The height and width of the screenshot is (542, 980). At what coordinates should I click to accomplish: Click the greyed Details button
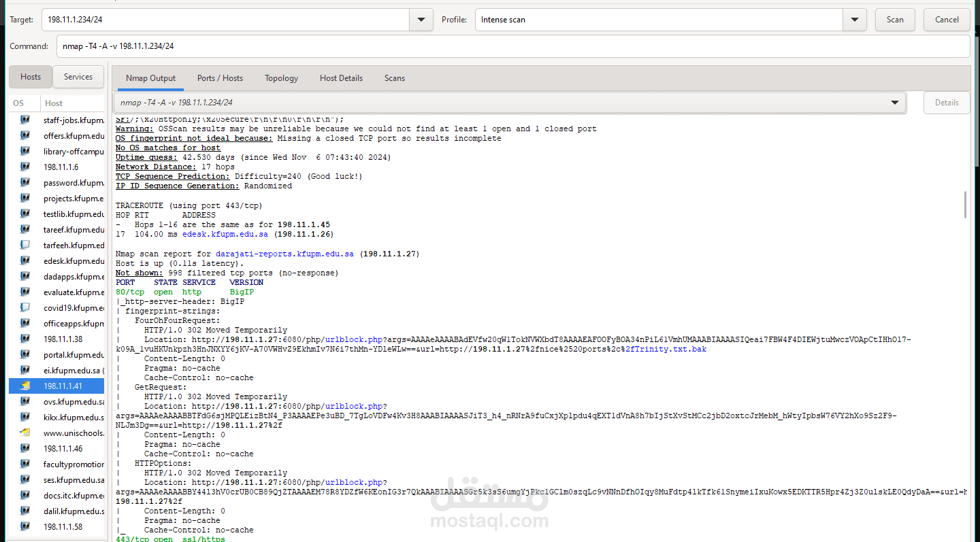(947, 103)
